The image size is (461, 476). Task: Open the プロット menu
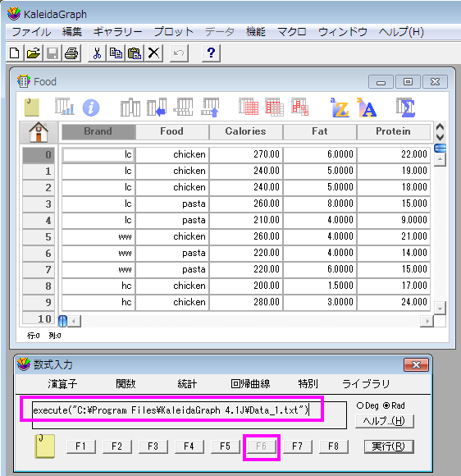173,31
